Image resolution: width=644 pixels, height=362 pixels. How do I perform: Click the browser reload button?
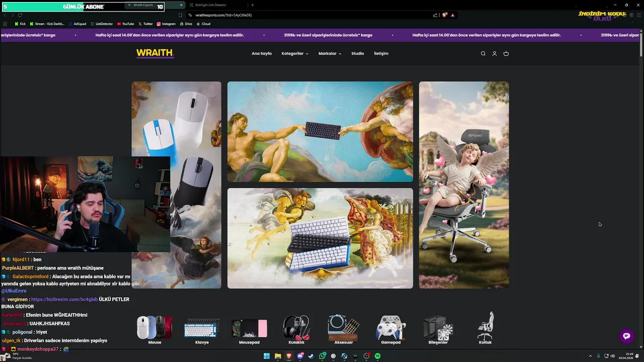tap(21, 15)
